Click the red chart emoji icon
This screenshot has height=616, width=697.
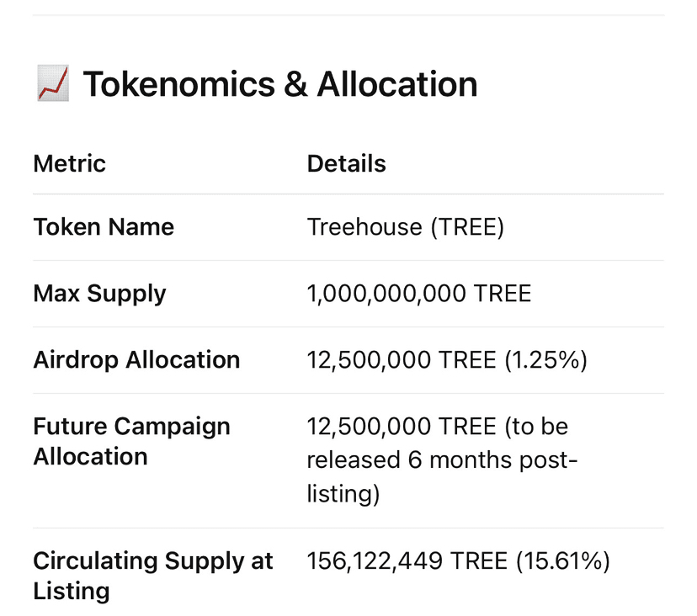[52, 85]
